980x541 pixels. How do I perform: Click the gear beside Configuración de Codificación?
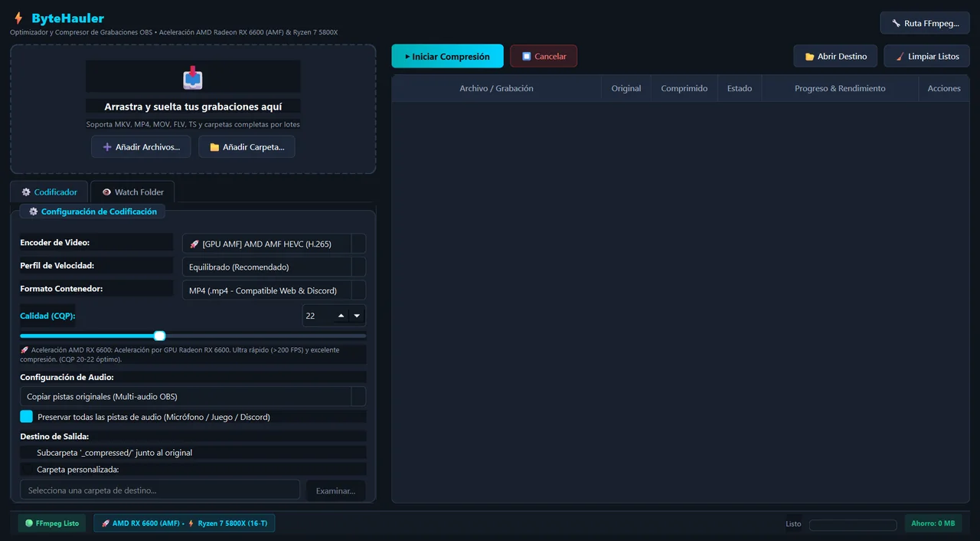coord(33,211)
